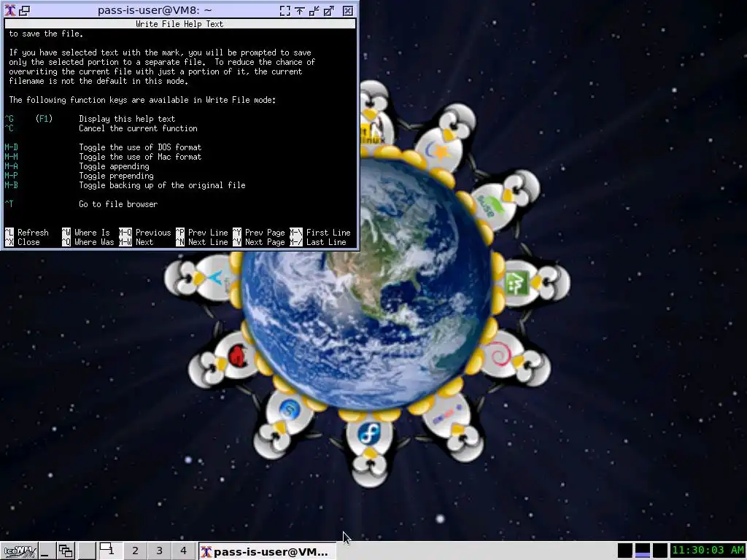Switch to workspace 1

110,551
